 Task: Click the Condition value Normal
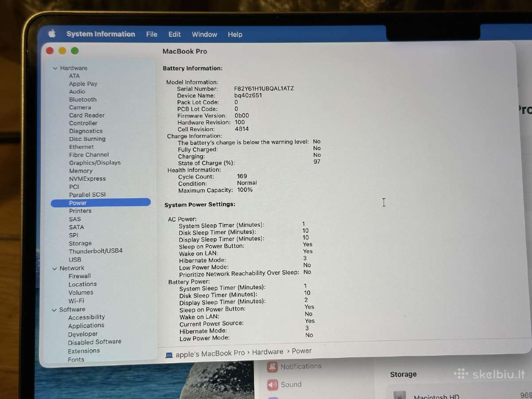point(247,183)
